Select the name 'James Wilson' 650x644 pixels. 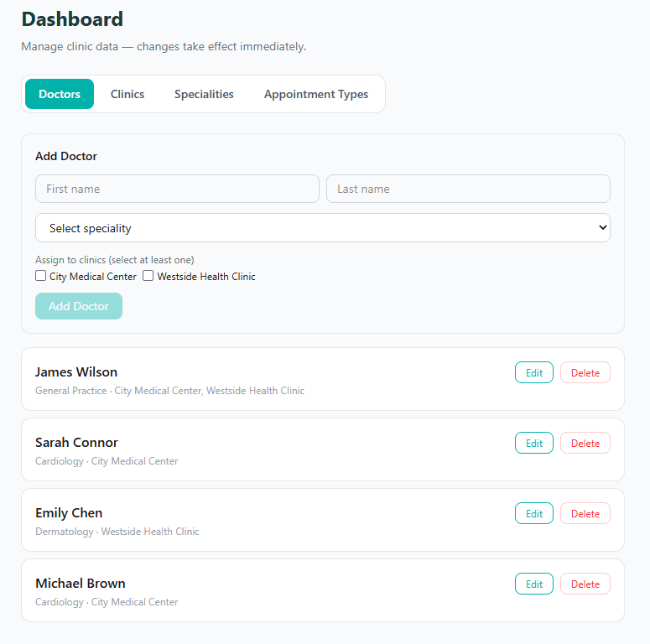[76, 372]
